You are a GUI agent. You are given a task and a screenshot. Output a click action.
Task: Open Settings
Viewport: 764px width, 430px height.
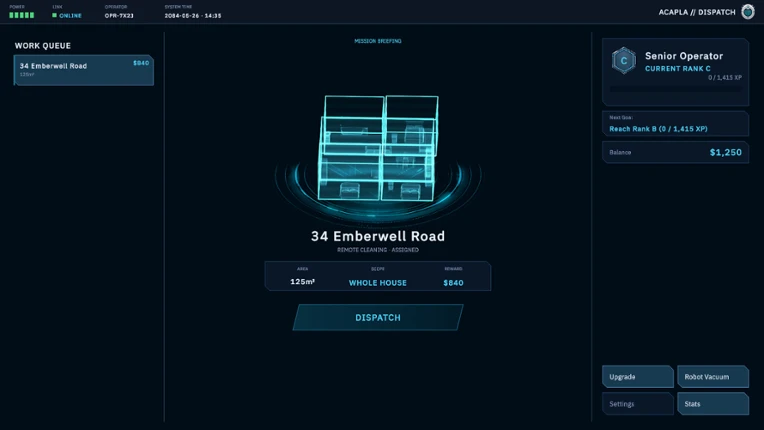coord(638,404)
